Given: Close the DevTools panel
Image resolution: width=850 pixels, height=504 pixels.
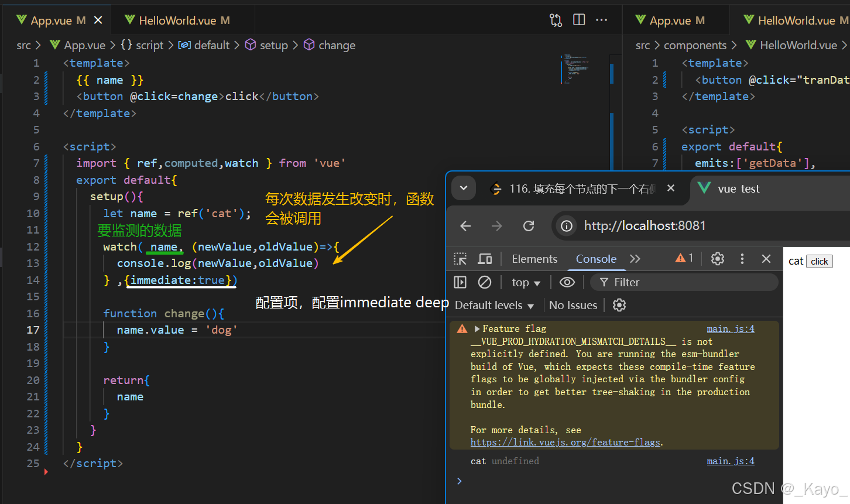Looking at the screenshot, I should pos(766,259).
